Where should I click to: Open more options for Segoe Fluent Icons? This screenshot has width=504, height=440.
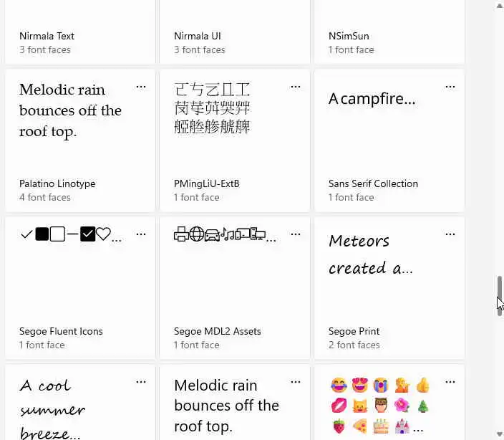[141, 234]
